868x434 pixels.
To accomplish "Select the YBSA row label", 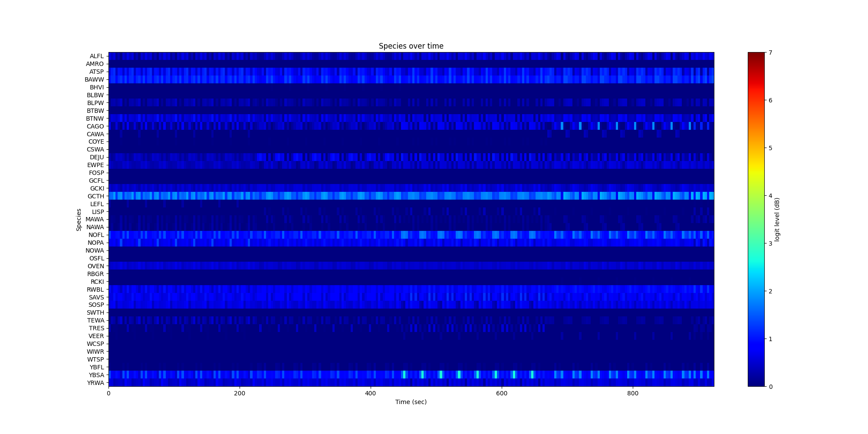I will click(x=96, y=375).
